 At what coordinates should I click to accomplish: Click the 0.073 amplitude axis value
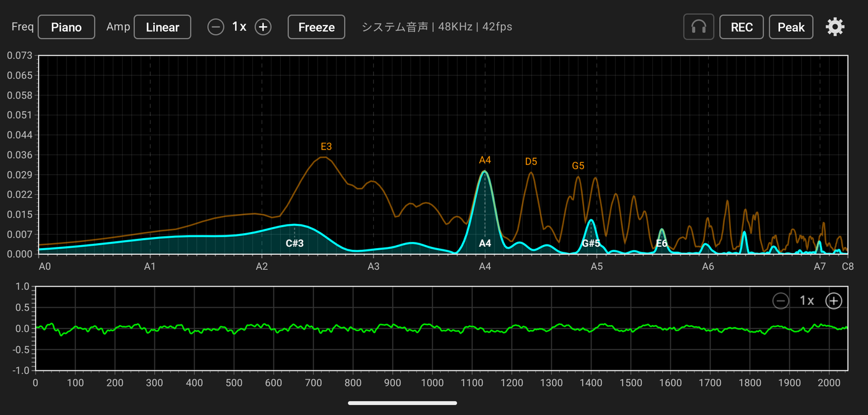tap(19, 56)
